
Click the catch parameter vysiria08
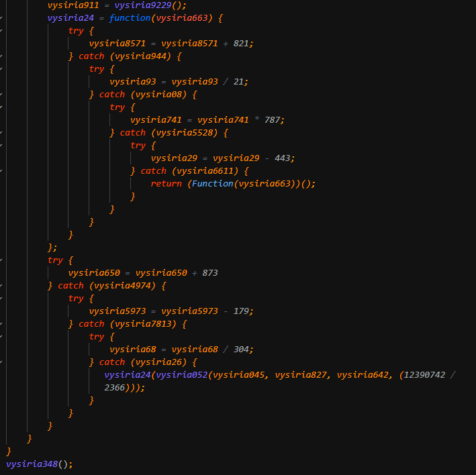point(158,95)
